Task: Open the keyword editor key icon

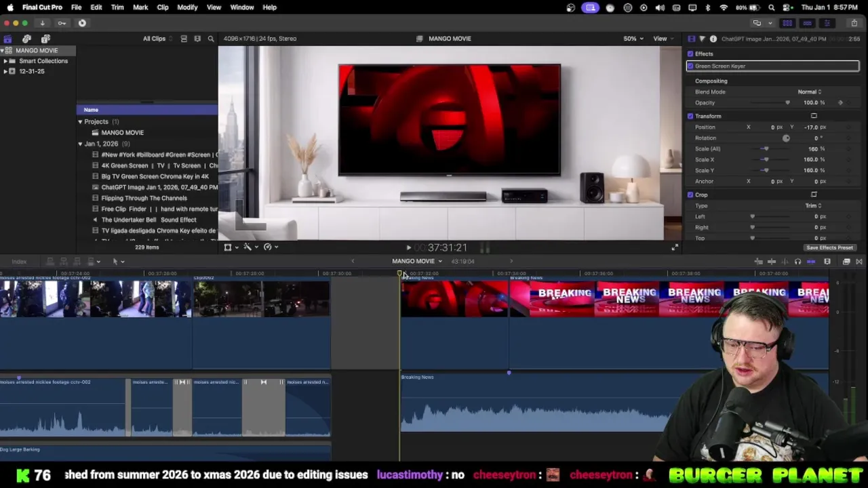Action: click(x=62, y=23)
